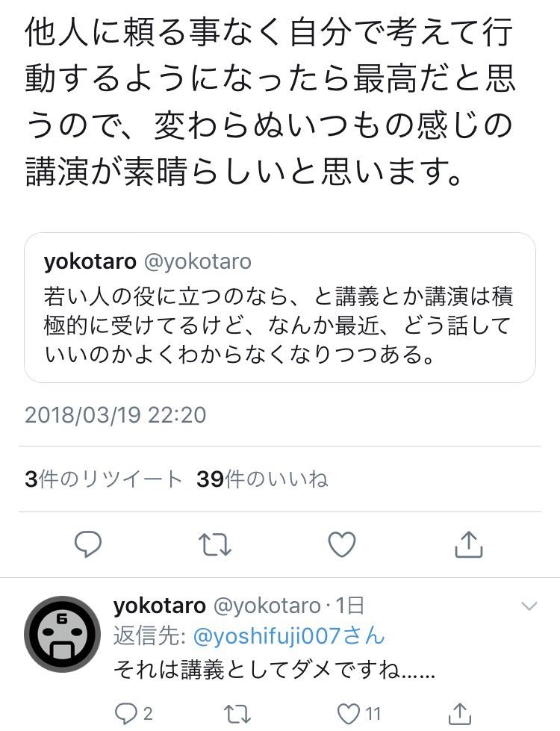
Task: Tap the reply text それは講義としてダメですね
Action: pyautogui.click(x=273, y=670)
